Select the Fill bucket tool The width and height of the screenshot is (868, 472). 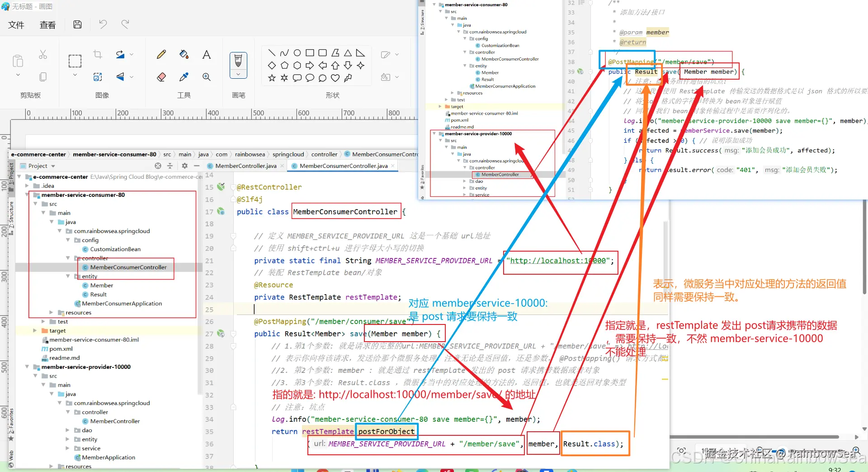click(x=184, y=55)
